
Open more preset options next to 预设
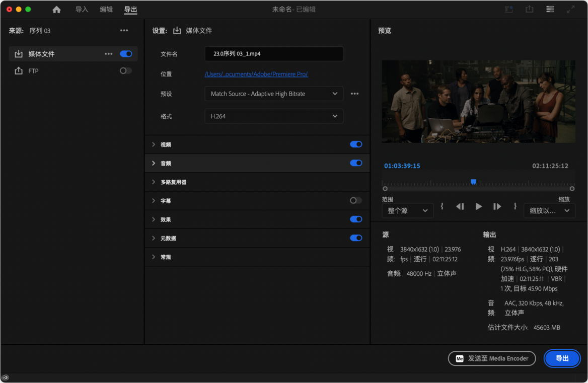tap(355, 94)
